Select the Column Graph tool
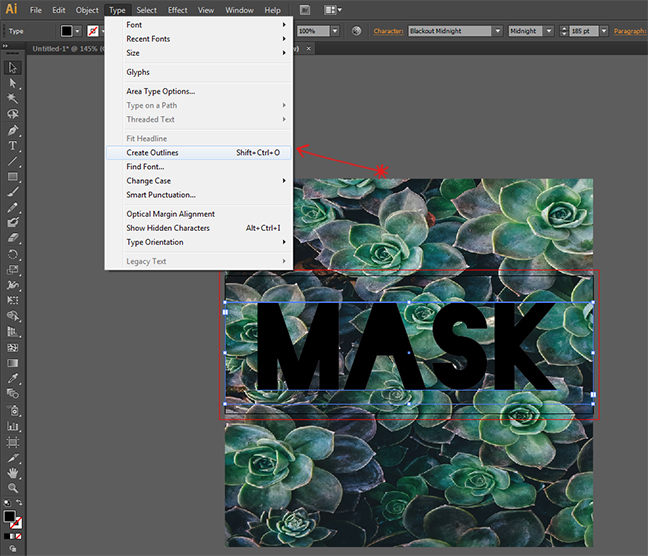The width and height of the screenshot is (648, 556). click(x=13, y=426)
